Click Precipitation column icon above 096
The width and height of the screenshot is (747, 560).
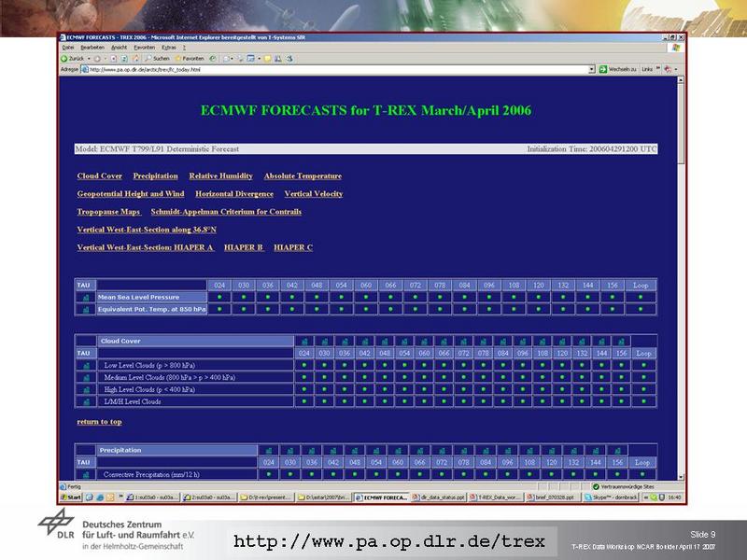[x=507, y=451]
